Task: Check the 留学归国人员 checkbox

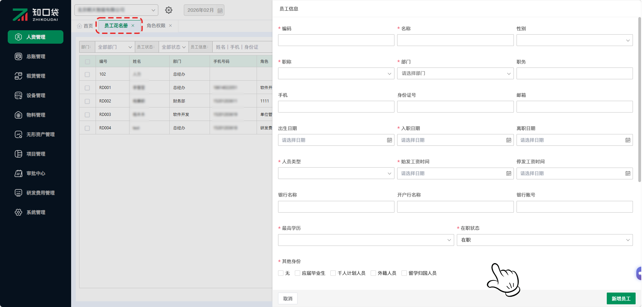Action: coord(404,273)
